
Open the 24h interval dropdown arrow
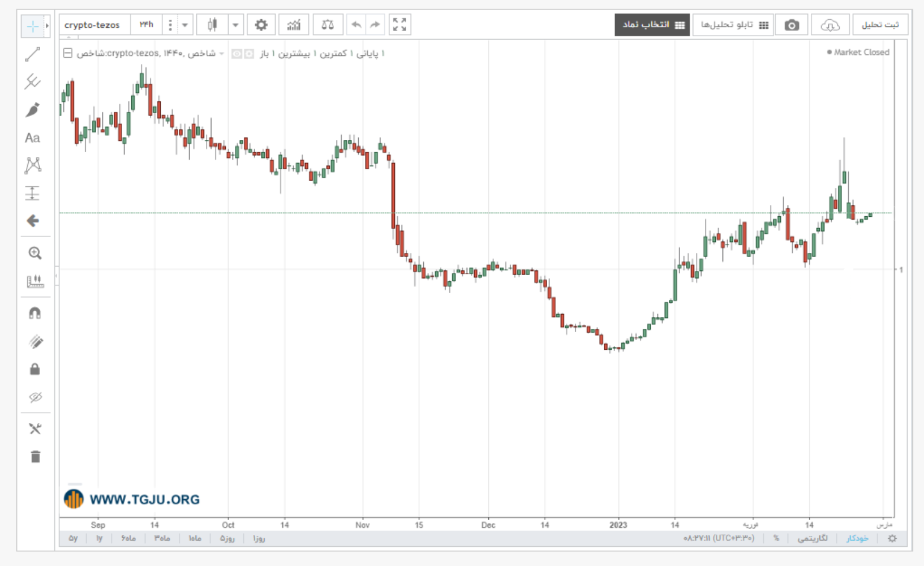point(184,25)
